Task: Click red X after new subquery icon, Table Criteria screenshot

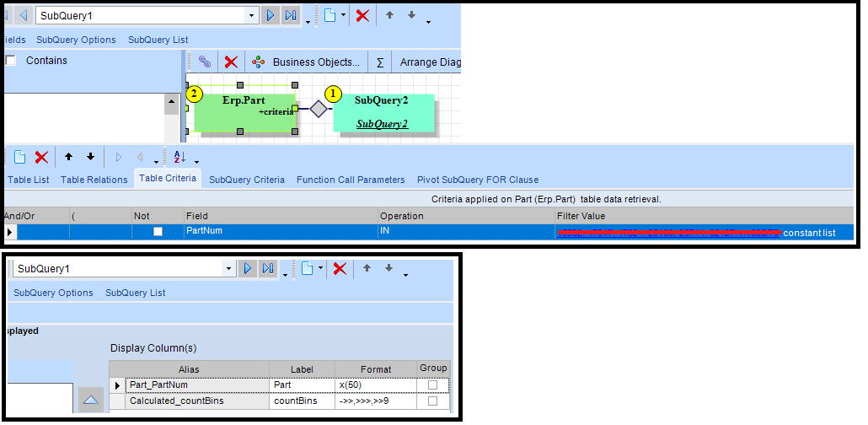Action: coord(362,15)
